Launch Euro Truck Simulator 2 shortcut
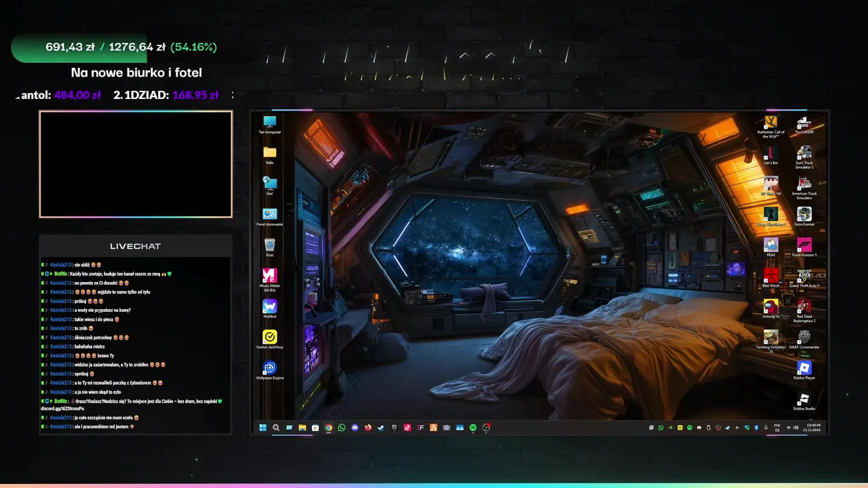The width and height of the screenshot is (868, 488). tap(804, 157)
